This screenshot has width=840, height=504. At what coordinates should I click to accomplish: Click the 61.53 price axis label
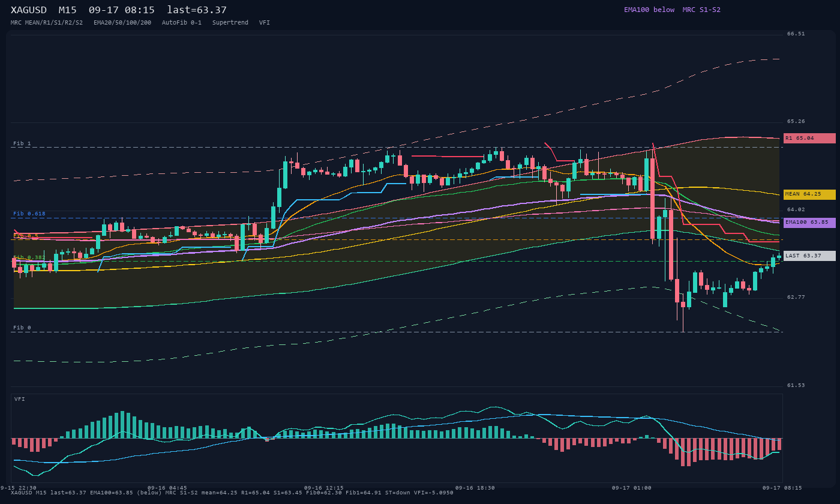click(x=796, y=385)
